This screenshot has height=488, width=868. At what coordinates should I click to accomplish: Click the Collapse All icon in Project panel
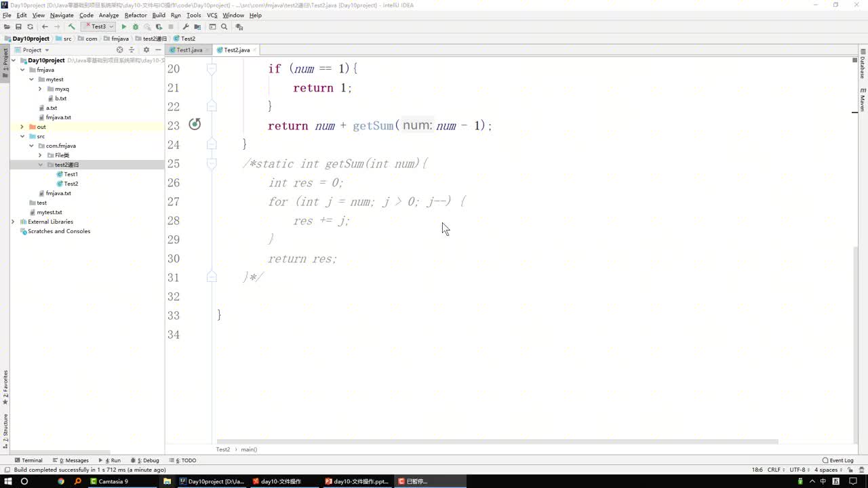tap(132, 50)
